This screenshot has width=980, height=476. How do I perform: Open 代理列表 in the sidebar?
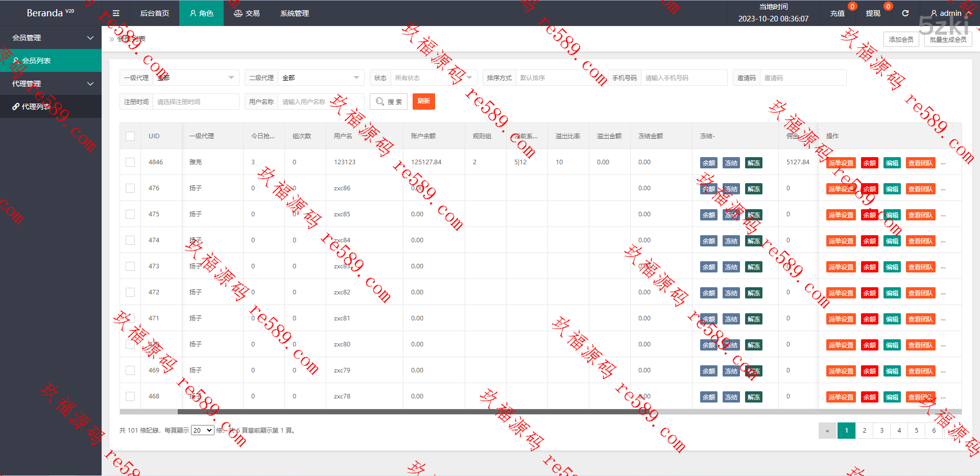click(36, 107)
